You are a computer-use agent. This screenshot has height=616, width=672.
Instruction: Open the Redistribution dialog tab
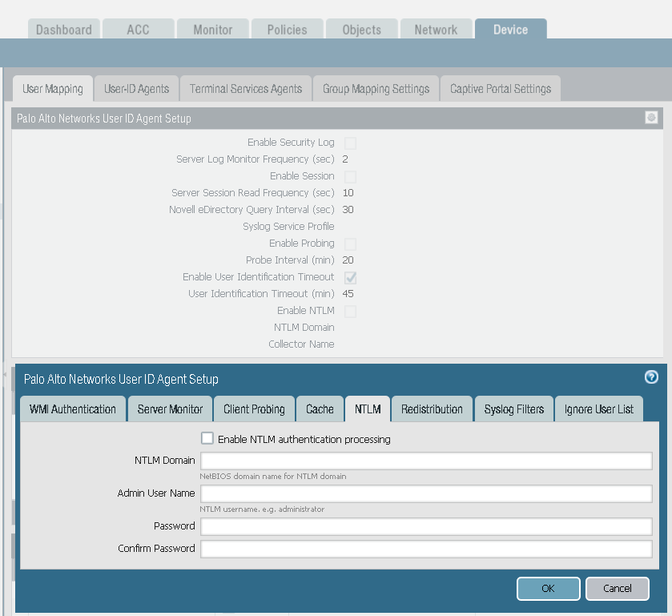coord(432,409)
